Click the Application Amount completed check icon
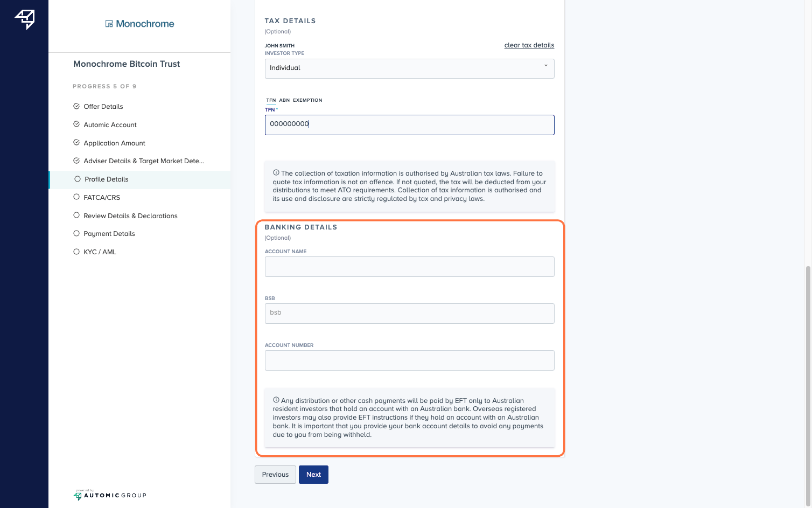Viewport: 812px width, 508px height. 76,143
